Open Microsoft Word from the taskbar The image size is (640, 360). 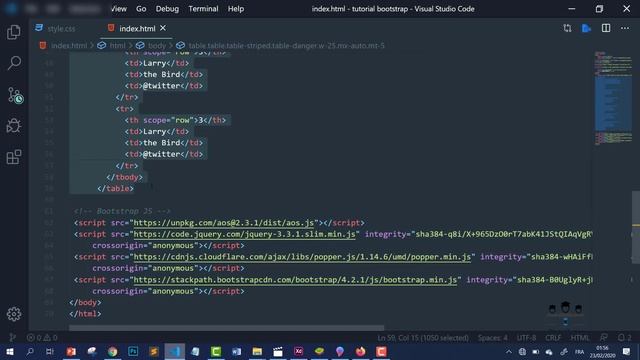(x=236, y=351)
